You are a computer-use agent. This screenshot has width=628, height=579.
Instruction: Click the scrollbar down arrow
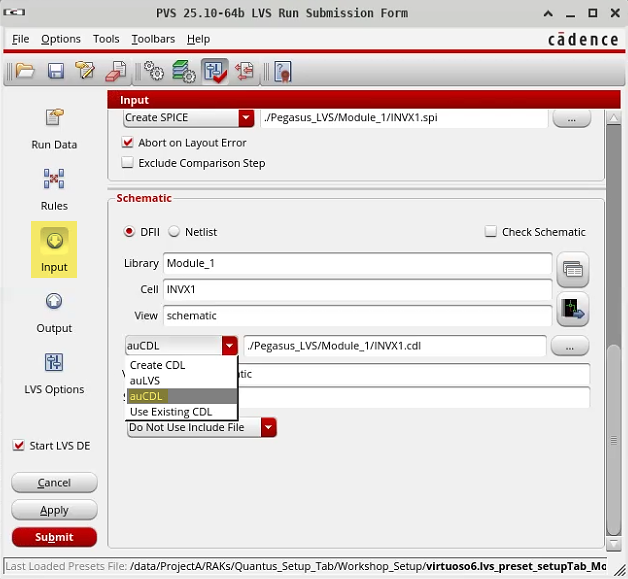point(613,544)
